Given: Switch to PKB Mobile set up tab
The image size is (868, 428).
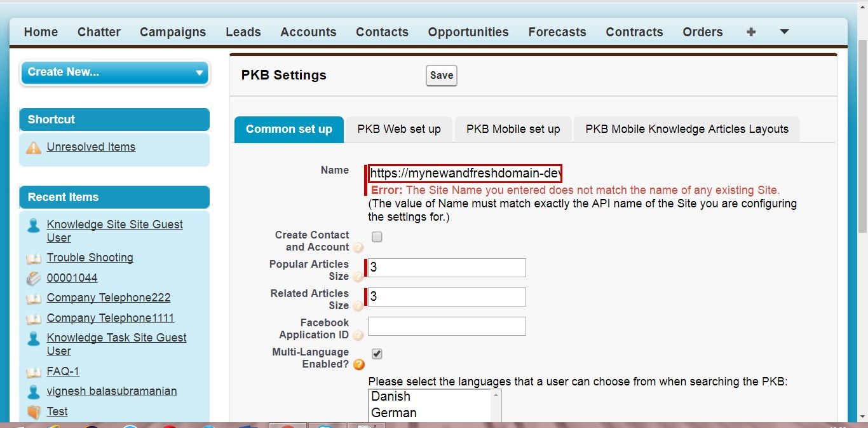Looking at the screenshot, I should point(513,129).
